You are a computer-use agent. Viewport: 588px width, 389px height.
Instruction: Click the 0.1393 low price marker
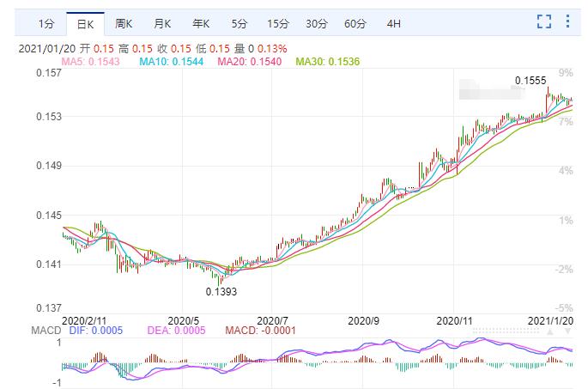point(221,291)
